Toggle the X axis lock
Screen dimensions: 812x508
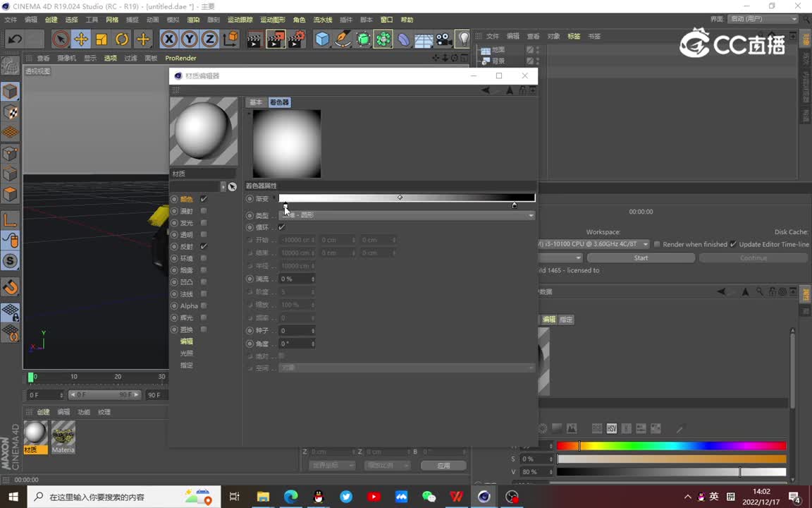[169, 39]
